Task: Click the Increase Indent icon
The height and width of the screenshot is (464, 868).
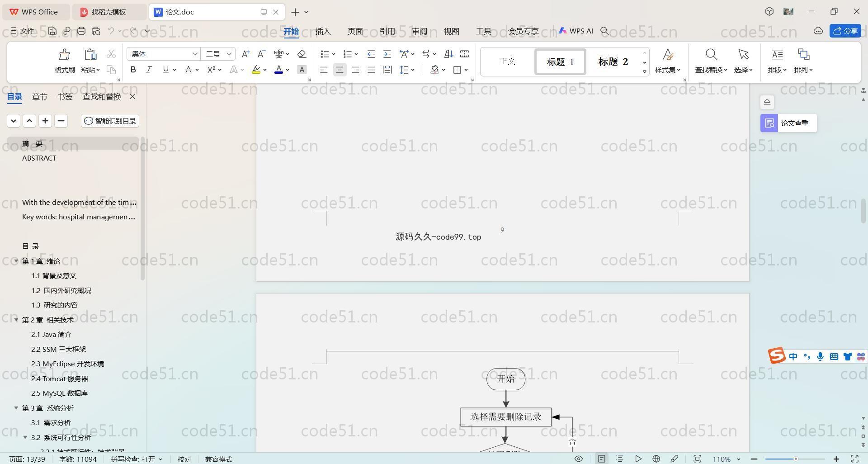Action: [x=387, y=54]
